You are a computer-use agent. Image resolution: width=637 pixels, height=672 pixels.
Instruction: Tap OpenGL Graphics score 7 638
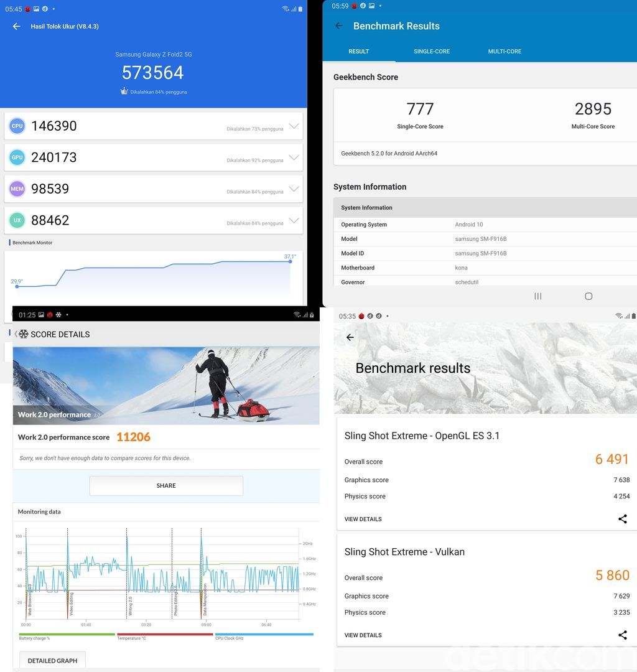coord(621,480)
